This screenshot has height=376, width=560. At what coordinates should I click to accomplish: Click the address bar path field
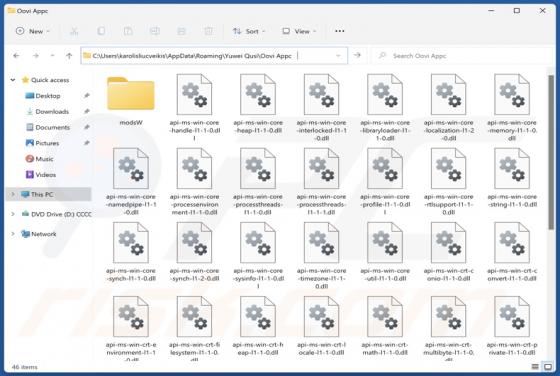tap(214, 56)
